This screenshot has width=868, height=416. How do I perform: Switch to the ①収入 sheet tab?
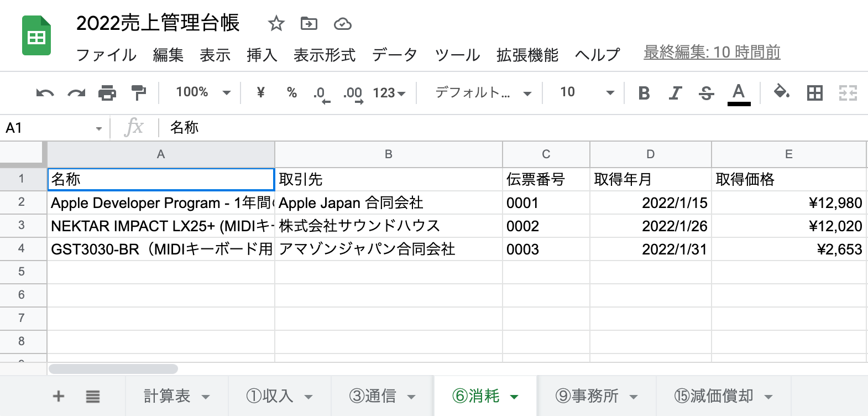coord(278,396)
